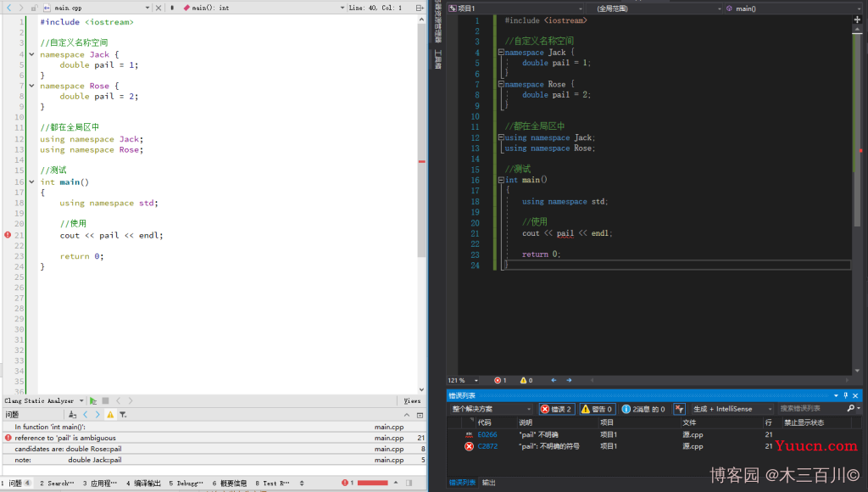
Task: Collapse namespace Jack outline in Visual Studio
Action: (x=501, y=52)
